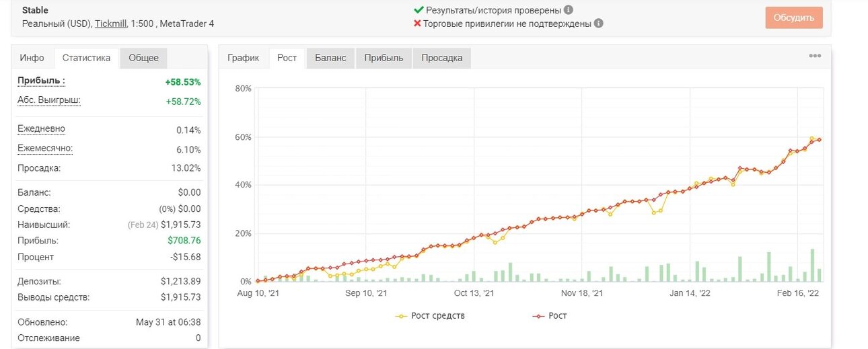Click the Sep 10, '21 axis label
This screenshot has height=349, width=868.
[366, 293]
